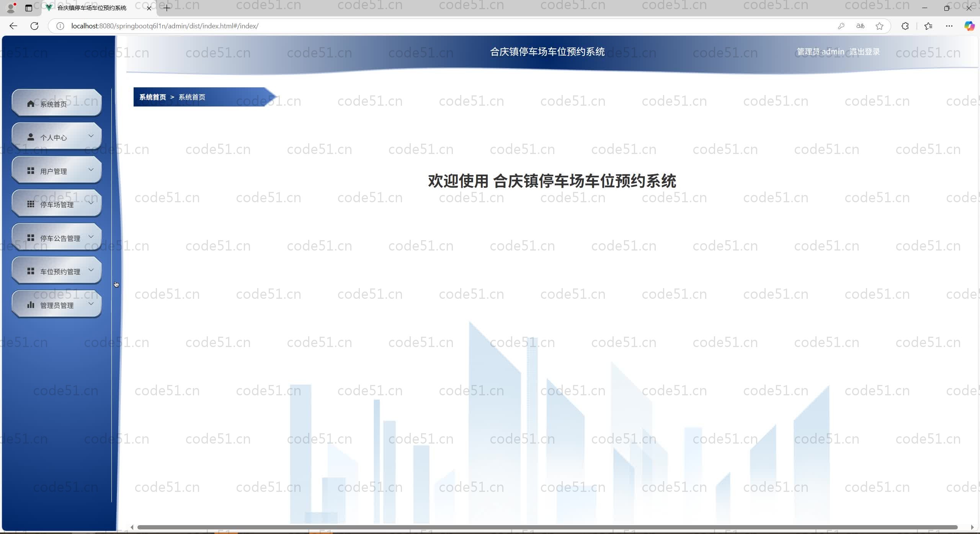
Task: Click the horizontal scrollbar at page bottom
Action: (547, 527)
